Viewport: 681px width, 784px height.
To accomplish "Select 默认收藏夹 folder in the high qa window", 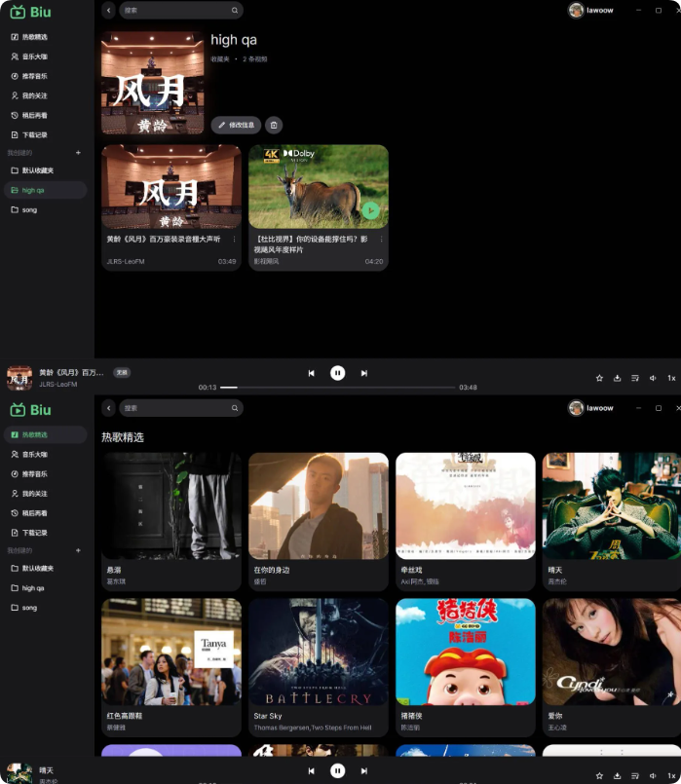I will tap(33, 170).
